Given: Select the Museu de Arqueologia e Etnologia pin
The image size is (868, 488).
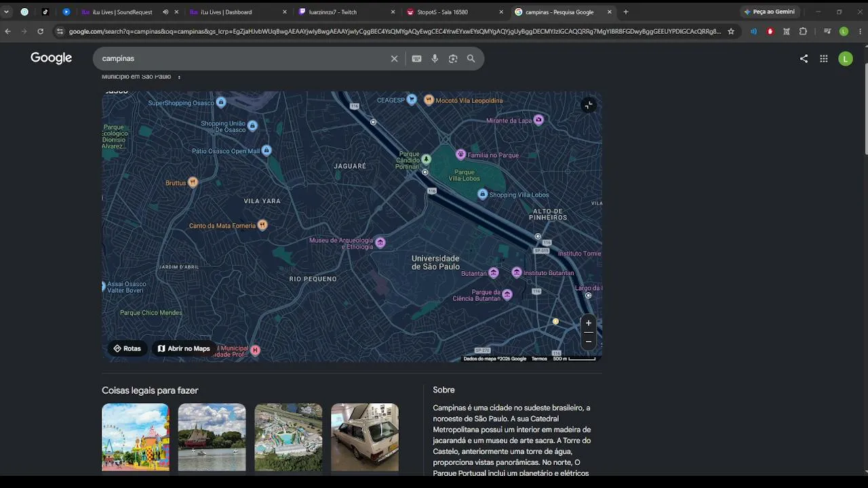Looking at the screenshot, I should tap(380, 243).
